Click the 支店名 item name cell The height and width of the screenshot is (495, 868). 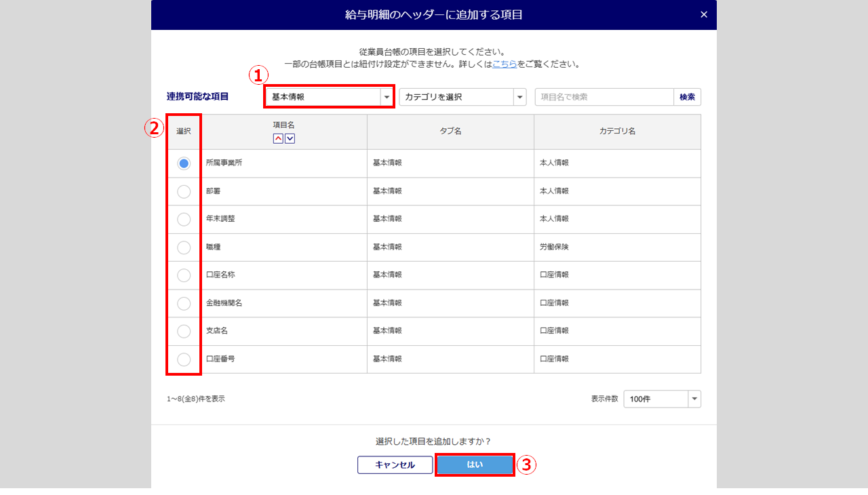[284, 331]
